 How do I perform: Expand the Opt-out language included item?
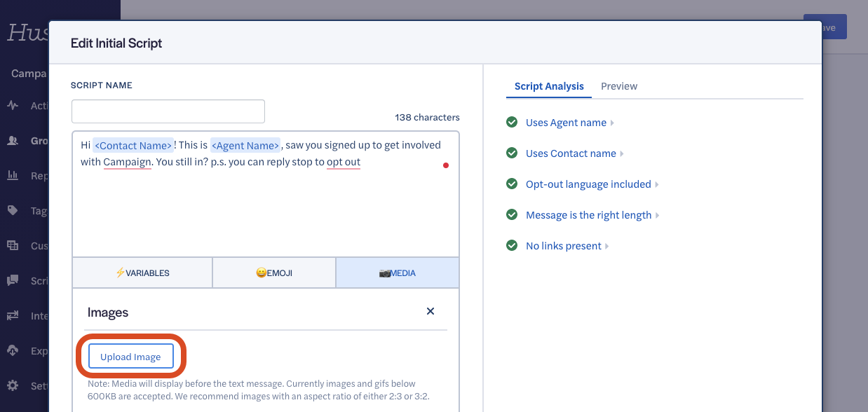click(592, 184)
